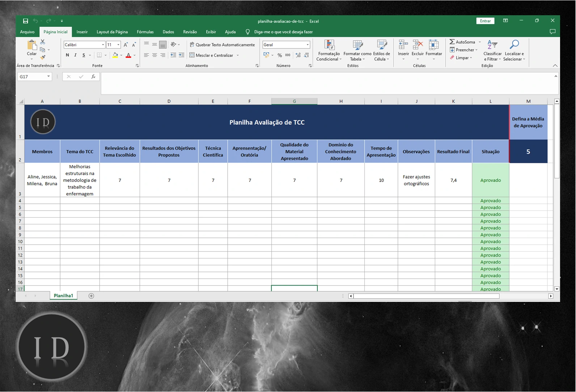The width and height of the screenshot is (576, 392).
Task: Click the Save icon in title bar
Action: [x=25, y=21]
